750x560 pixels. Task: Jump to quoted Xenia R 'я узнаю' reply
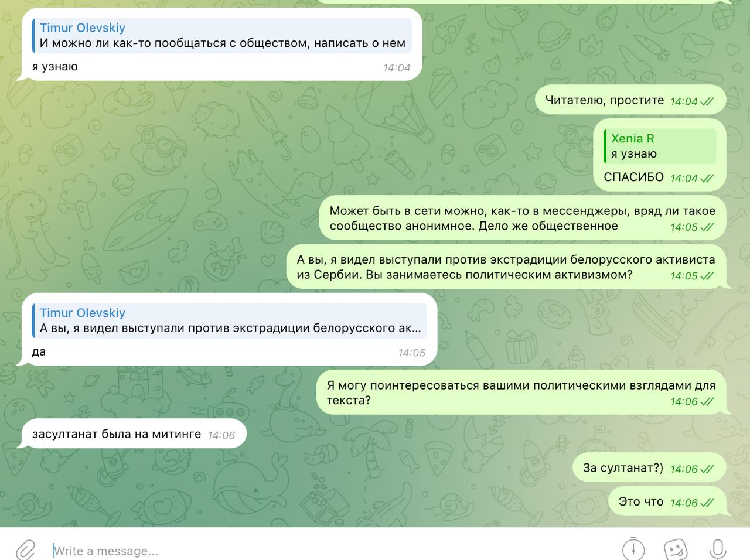tap(660, 146)
